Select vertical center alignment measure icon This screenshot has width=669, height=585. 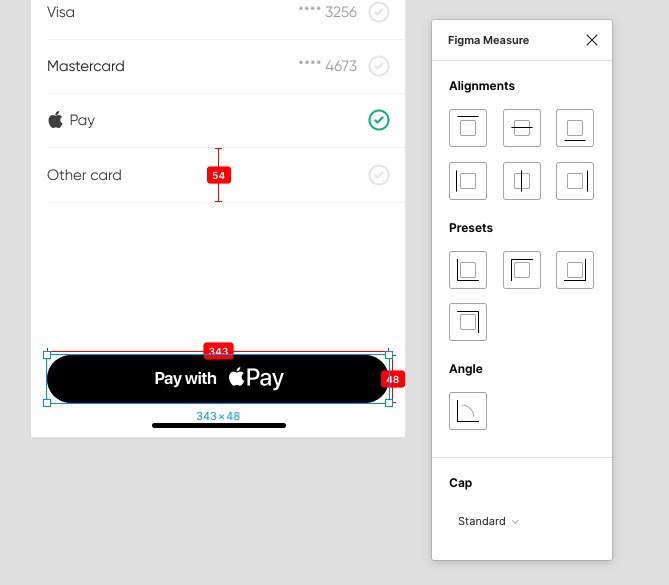521,181
